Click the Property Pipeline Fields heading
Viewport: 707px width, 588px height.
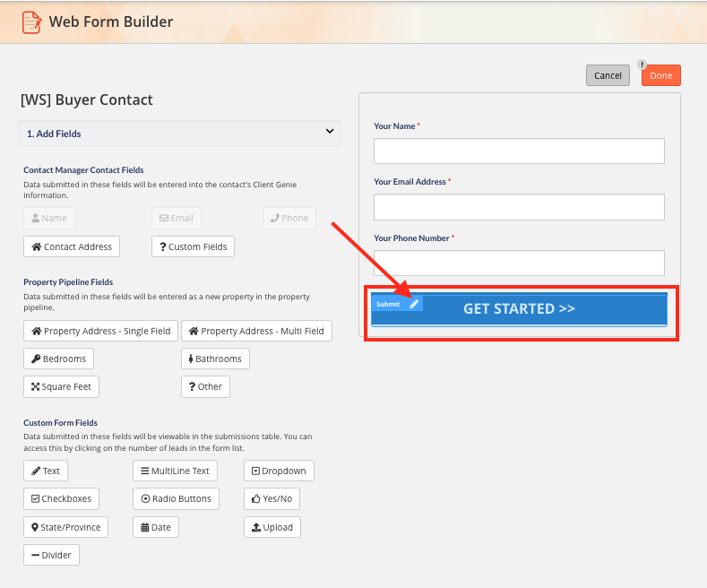(x=68, y=281)
